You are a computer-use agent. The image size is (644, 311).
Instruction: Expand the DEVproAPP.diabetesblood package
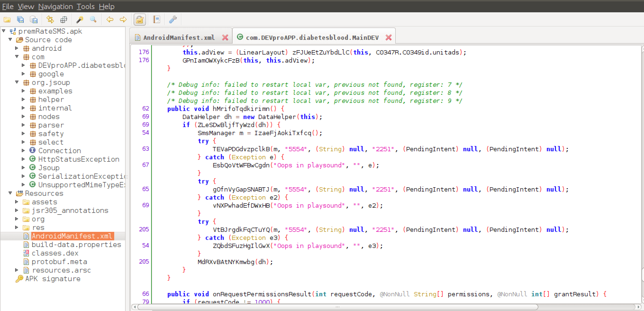click(23, 65)
